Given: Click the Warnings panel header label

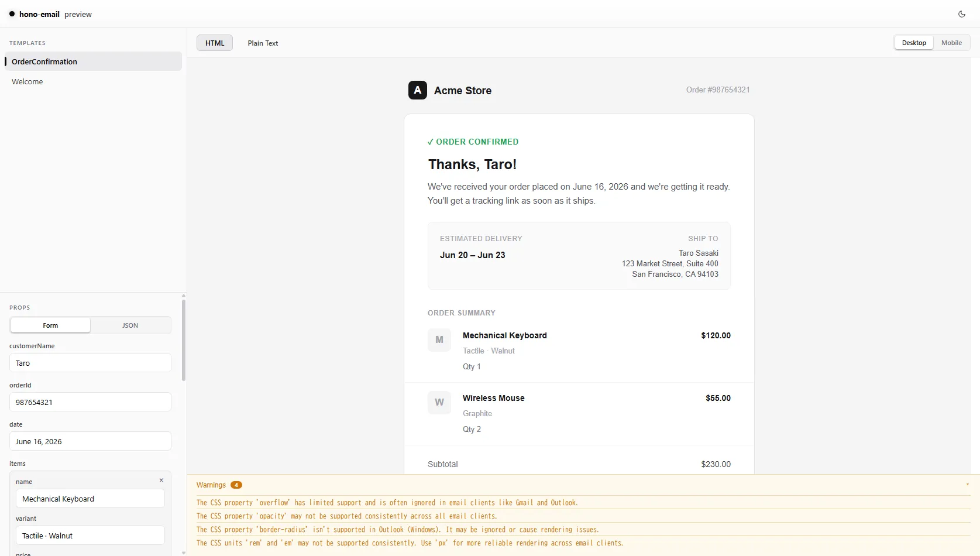Looking at the screenshot, I should [x=211, y=485].
